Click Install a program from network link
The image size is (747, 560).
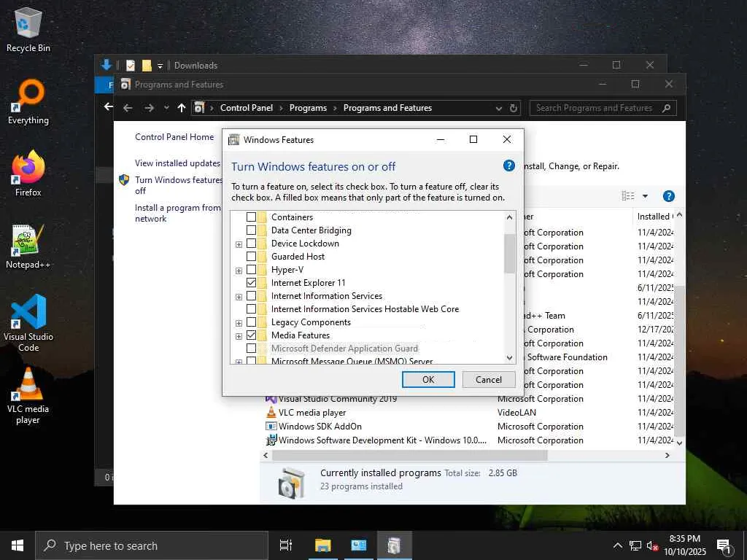coord(178,214)
